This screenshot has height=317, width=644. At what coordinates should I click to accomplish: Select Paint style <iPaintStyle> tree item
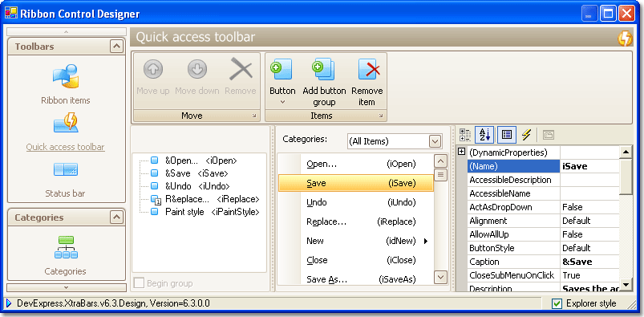(x=213, y=212)
